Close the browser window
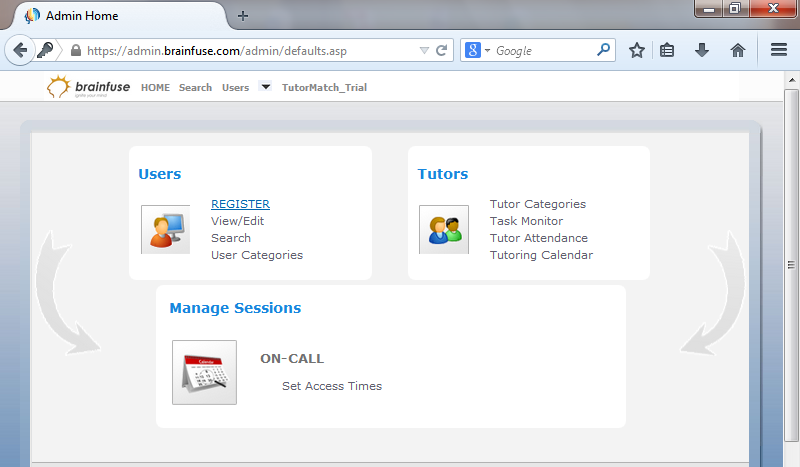The height and width of the screenshot is (467, 800). pos(773,9)
